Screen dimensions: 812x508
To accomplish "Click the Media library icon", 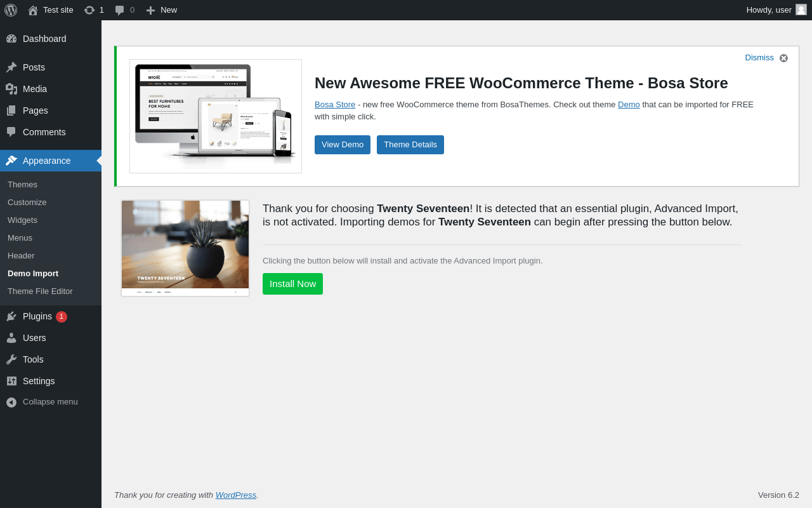I will (11, 89).
